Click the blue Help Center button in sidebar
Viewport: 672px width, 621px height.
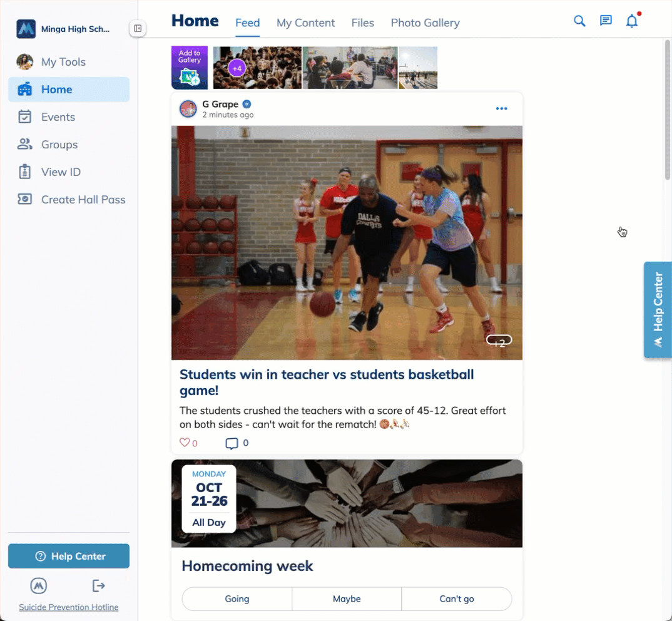tap(69, 556)
